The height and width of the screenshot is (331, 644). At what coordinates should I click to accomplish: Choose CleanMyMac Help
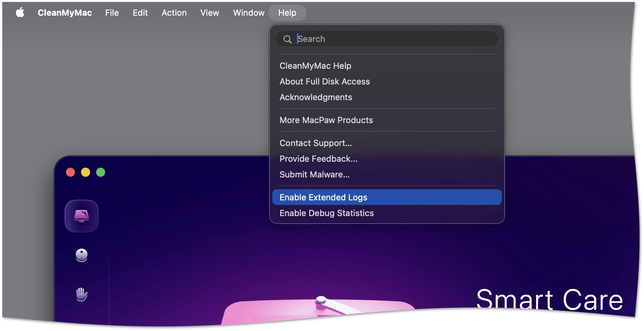pyautogui.click(x=387, y=66)
